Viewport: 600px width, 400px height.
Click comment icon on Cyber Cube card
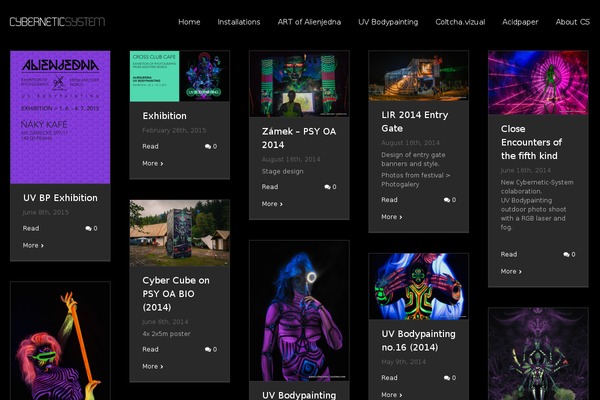point(210,349)
